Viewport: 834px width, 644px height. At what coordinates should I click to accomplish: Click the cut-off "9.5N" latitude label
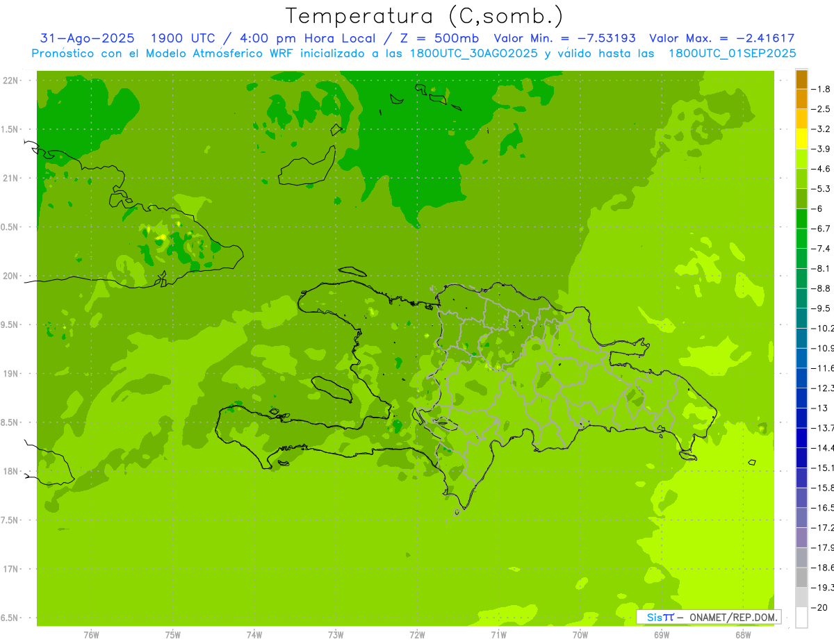pos(10,325)
